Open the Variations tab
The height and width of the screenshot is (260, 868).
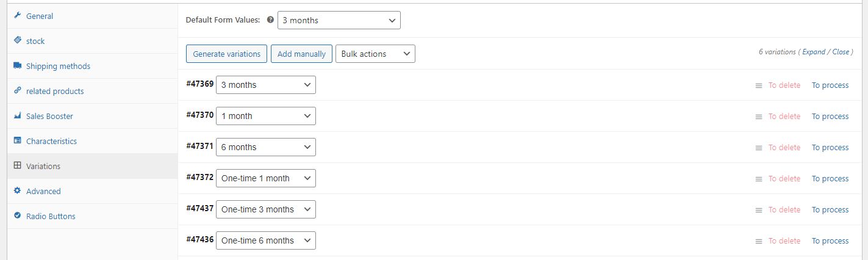pyautogui.click(x=43, y=166)
